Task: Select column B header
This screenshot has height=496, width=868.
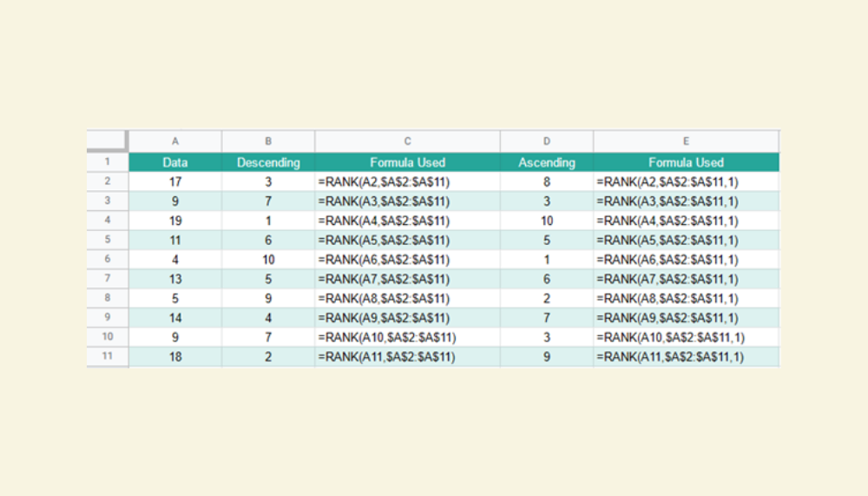Action: click(x=268, y=141)
